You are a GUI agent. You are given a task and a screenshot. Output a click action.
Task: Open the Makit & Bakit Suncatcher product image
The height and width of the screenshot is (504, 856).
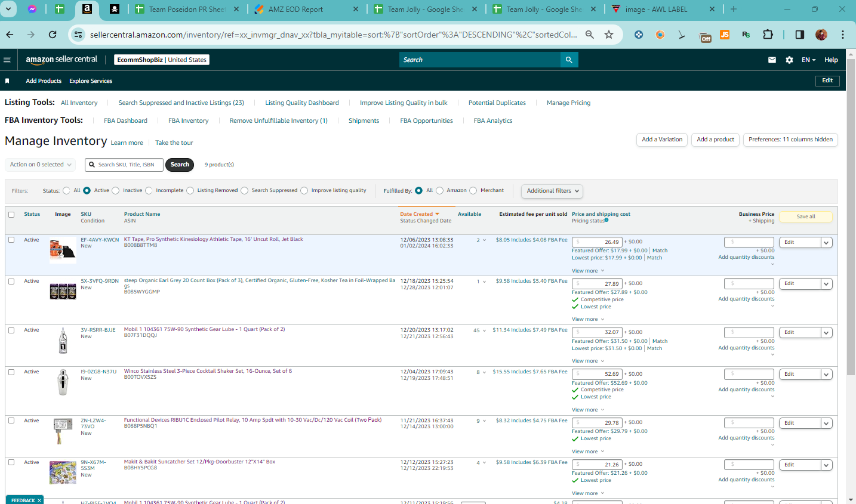point(63,472)
